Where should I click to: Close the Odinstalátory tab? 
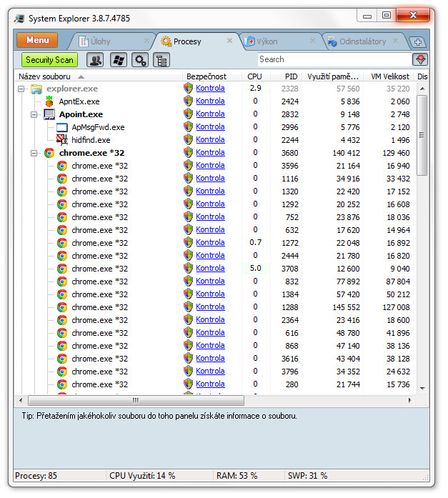(395, 40)
